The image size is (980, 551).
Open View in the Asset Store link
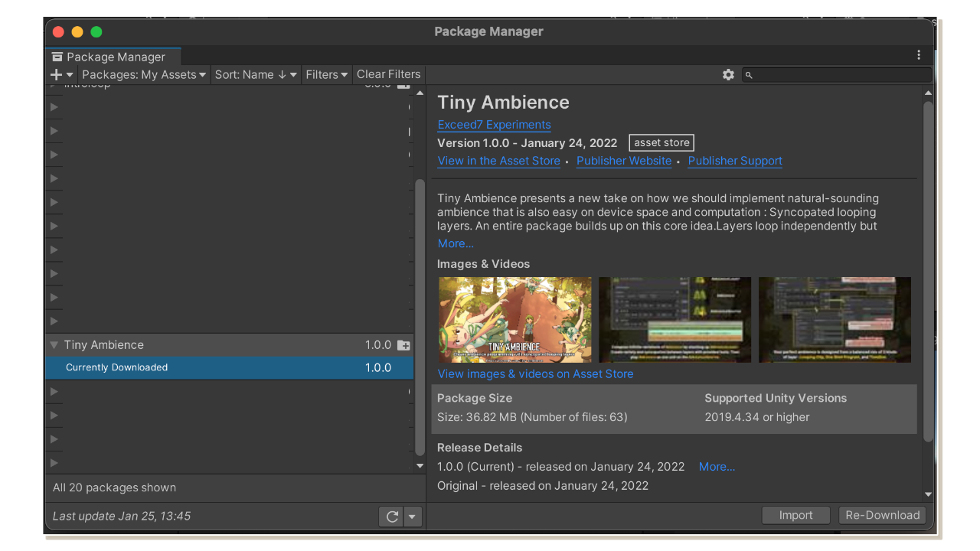click(498, 161)
